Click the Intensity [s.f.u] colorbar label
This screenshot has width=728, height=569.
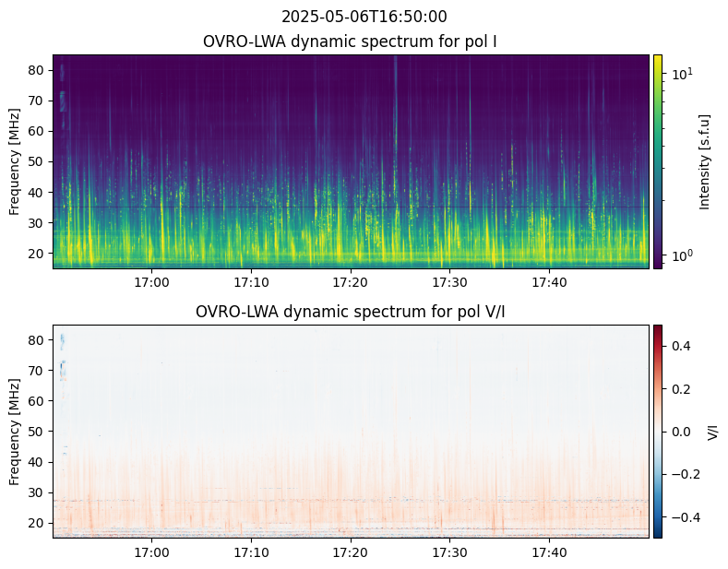[706, 161]
